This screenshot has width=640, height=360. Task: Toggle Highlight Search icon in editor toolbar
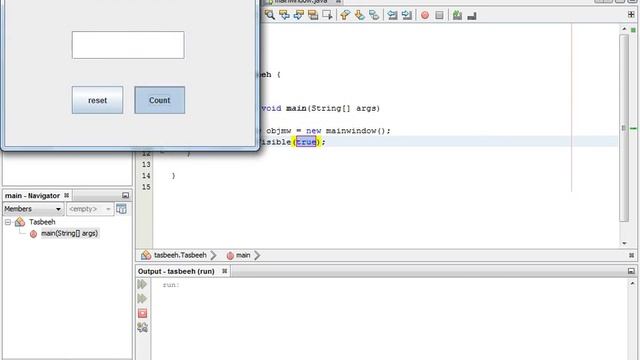coord(313,15)
